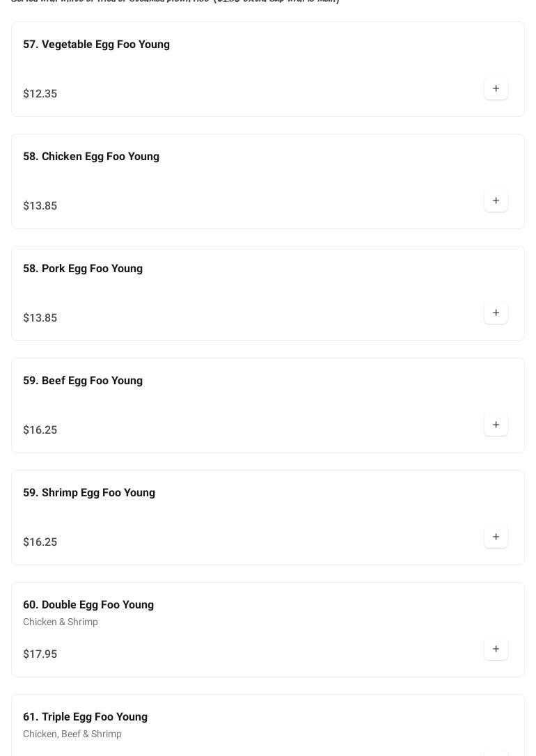Click the $13.85 price under Pork Egg Foo Young
Viewport: 536px width, 756px height.
pos(40,318)
